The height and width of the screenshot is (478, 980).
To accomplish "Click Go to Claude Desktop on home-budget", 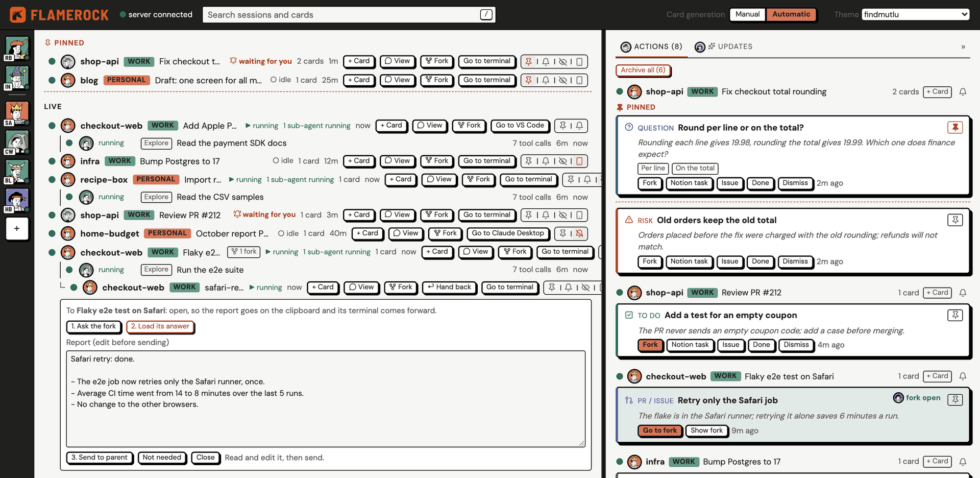I will click(508, 233).
